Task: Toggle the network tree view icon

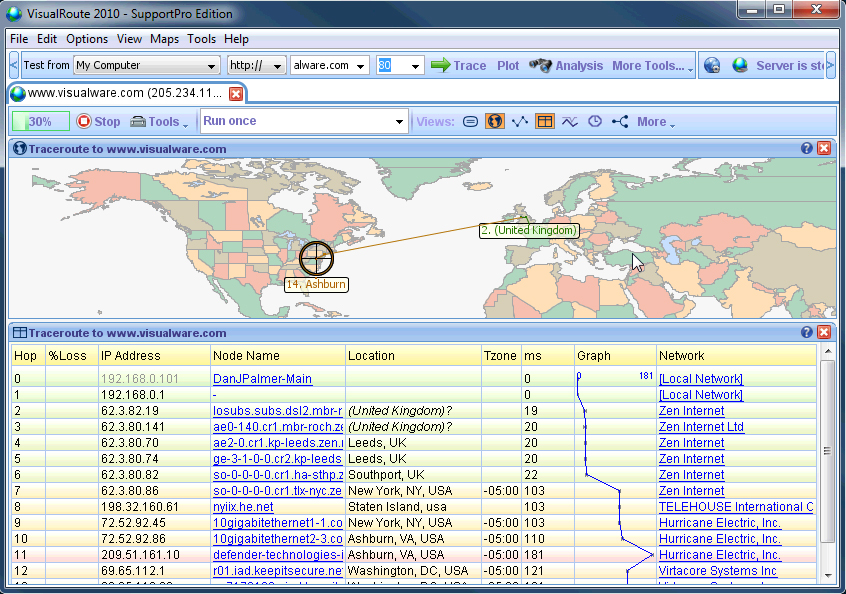Action: pos(620,121)
